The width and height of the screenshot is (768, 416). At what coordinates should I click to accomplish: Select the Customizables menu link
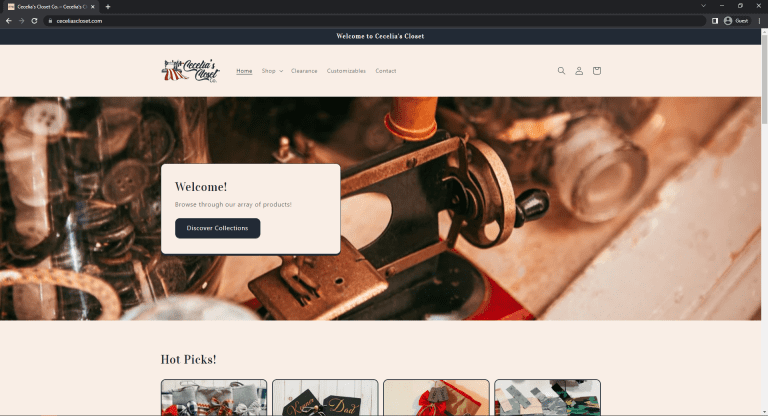point(346,71)
